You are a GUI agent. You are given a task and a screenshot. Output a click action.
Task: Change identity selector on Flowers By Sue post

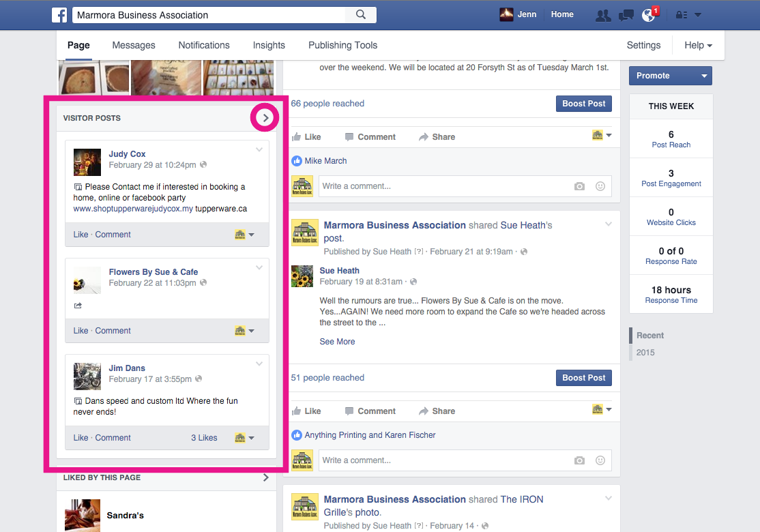(244, 331)
